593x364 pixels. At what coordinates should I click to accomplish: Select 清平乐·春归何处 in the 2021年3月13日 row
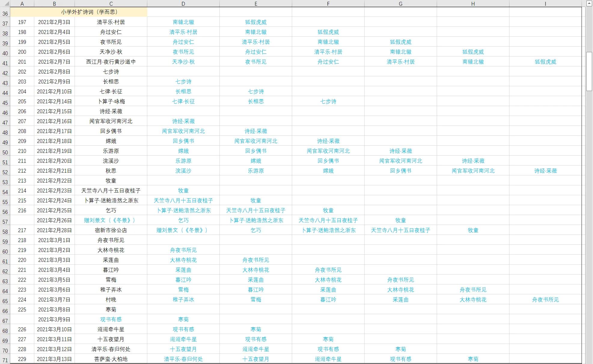coord(183,359)
